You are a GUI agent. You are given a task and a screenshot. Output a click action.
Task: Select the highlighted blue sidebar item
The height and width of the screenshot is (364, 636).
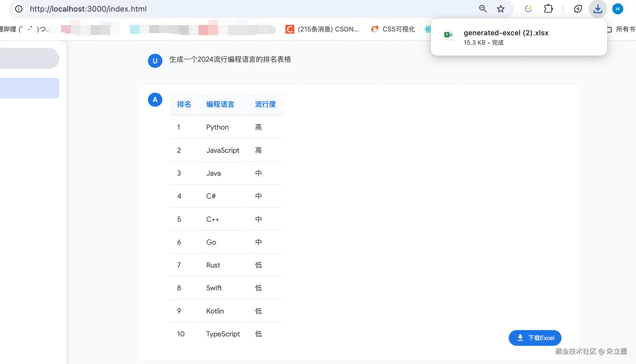click(29, 88)
